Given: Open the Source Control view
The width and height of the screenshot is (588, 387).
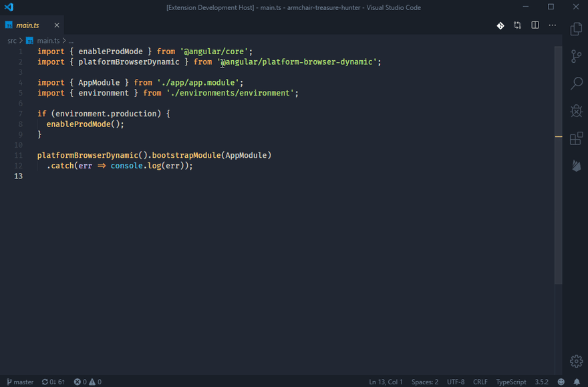Looking at the screenshot, I should tap(576, 57).
